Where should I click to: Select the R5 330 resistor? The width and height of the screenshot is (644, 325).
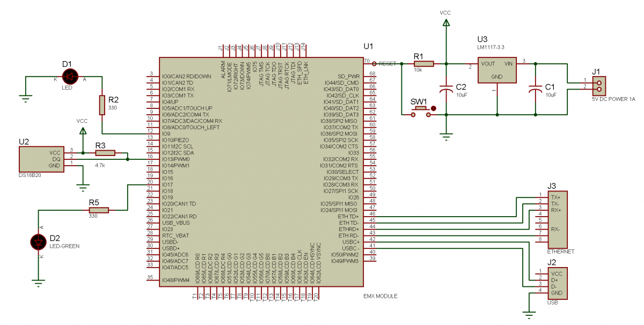click(99, 210)
